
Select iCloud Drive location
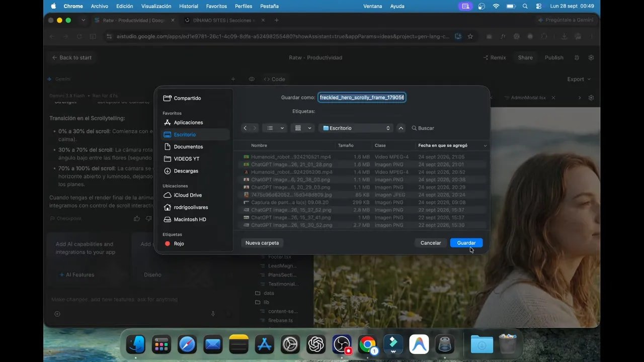[x=188, y=195]
